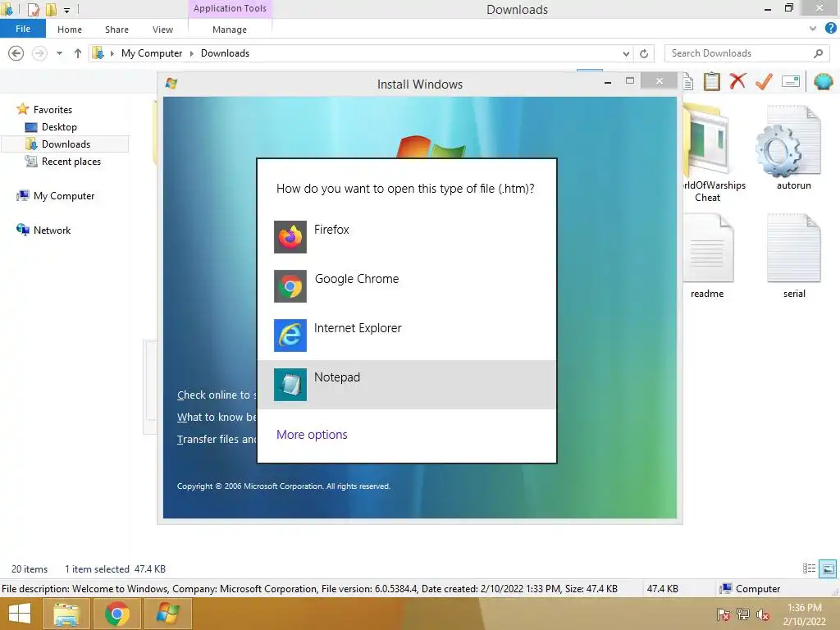Click the blue shell toolbar icon
This screenshot has width=840, height=630.
pos(824,81)
